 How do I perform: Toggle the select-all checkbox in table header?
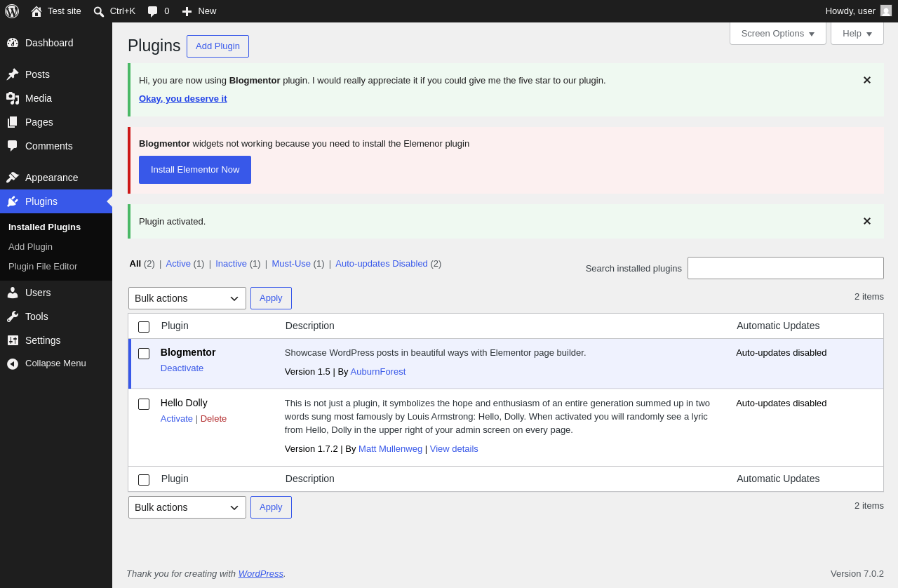pyautogui.click(x=144, y=327)
